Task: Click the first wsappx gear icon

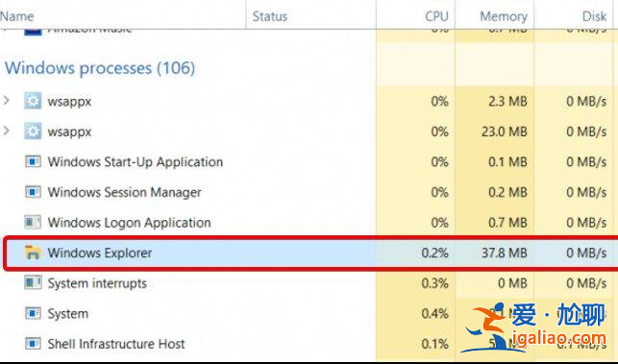Action: (33, 101)
